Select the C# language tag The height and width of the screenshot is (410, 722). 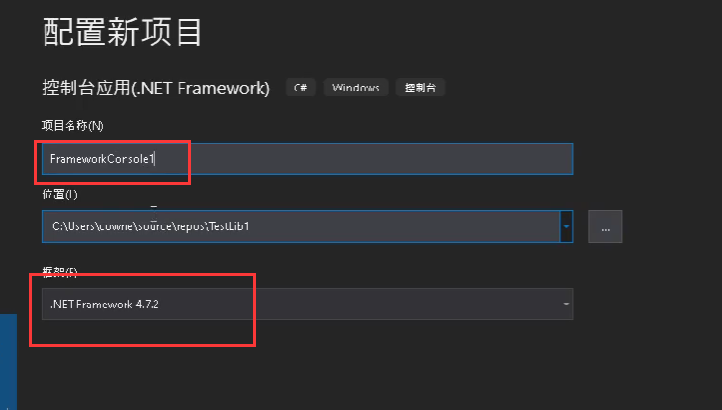[x=301, y=87]
